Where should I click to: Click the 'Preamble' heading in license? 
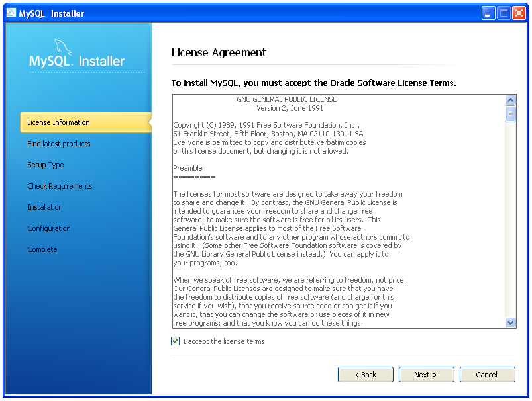tap(187, 168)
